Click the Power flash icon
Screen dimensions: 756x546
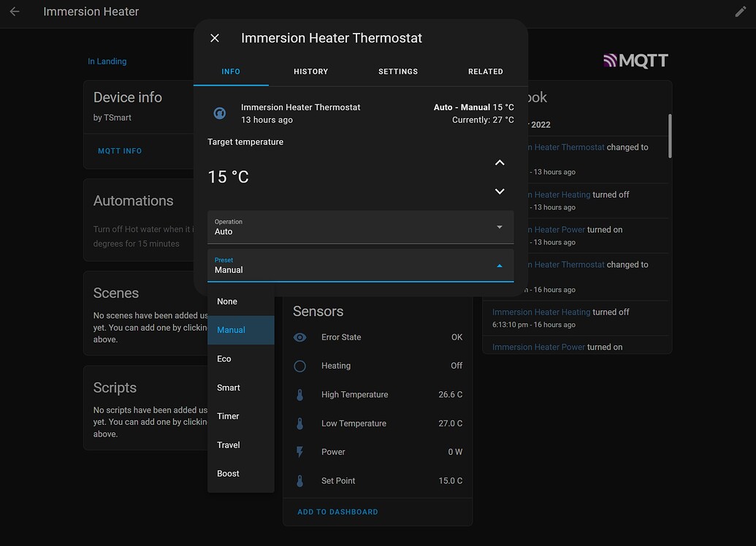tap(300, 452)
